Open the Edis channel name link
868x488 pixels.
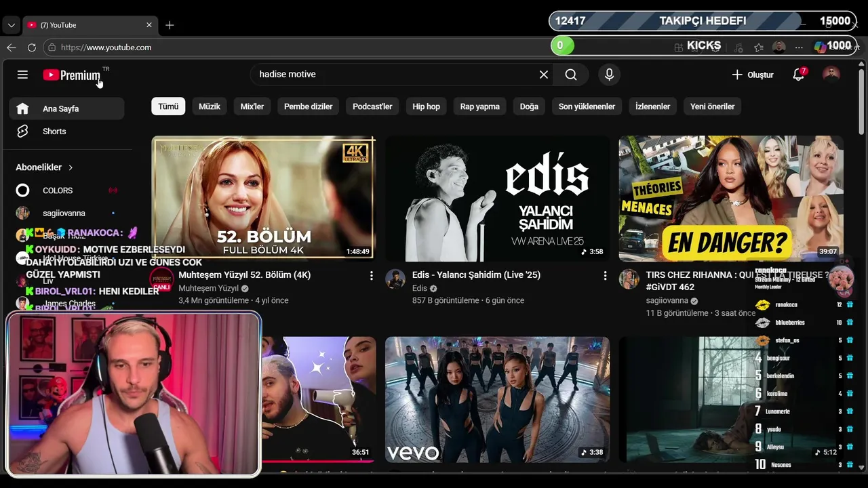420,288
